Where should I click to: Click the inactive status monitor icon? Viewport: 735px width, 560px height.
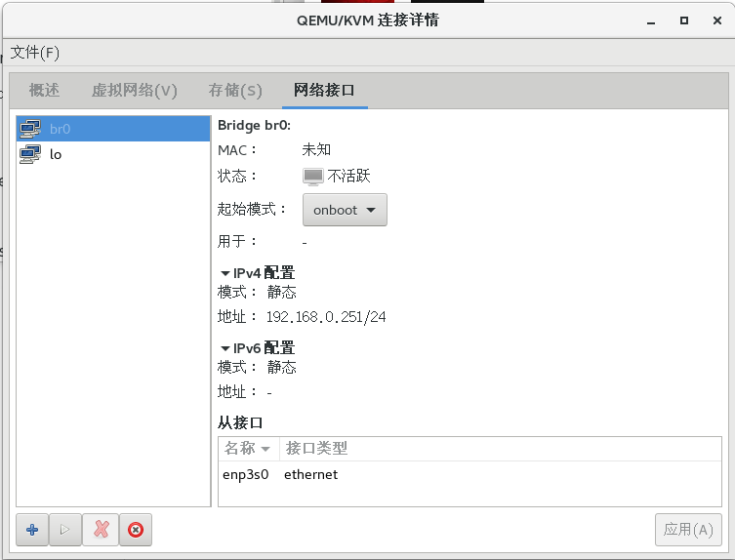tap(312, 177)
